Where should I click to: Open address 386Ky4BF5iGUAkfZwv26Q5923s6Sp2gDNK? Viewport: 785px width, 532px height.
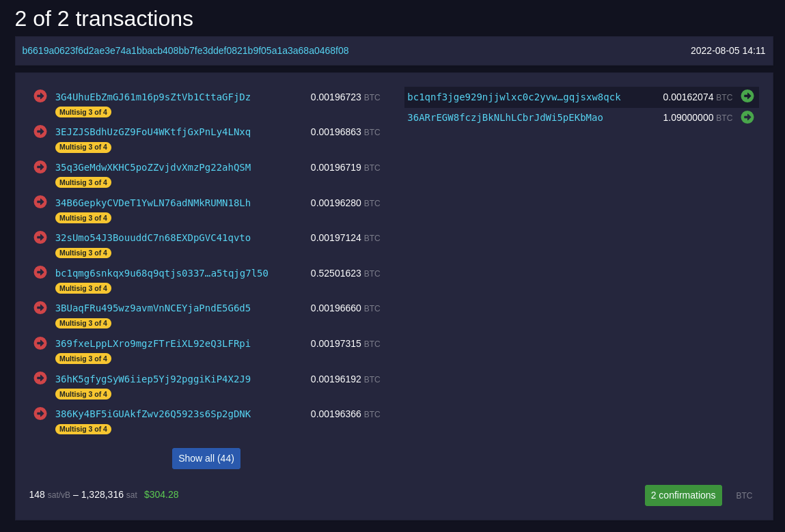[152, 415]
